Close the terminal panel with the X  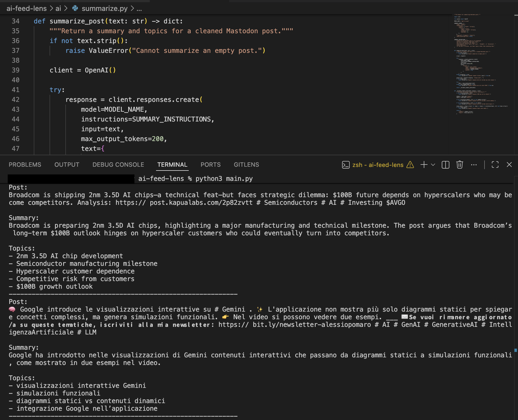point(509,165)
